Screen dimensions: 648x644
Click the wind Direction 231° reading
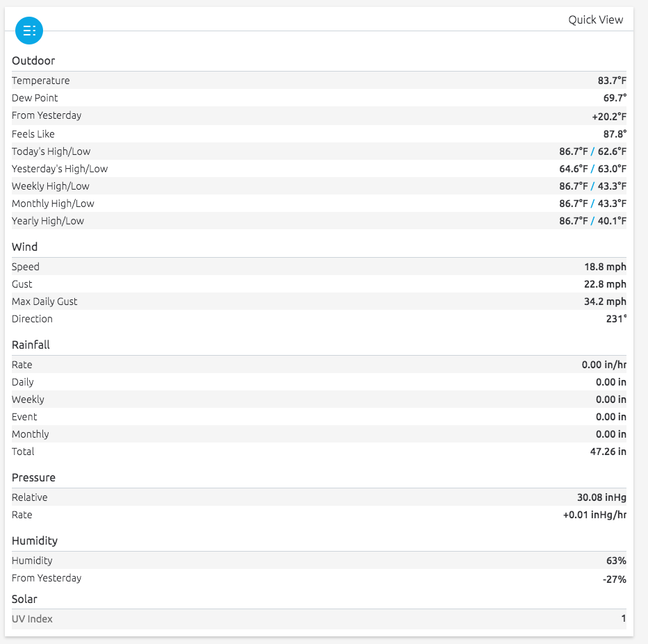tap(616, 319)
